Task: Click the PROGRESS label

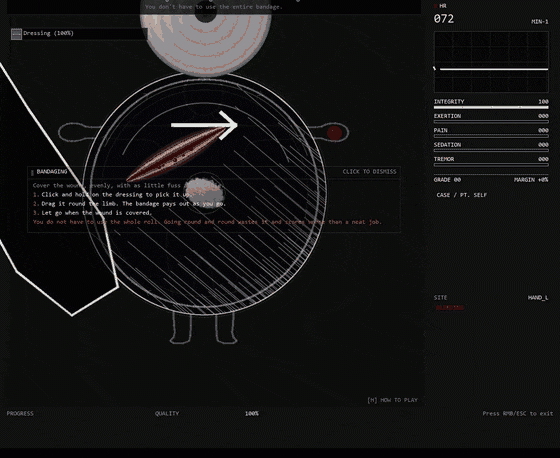Action: coord(20,413)
